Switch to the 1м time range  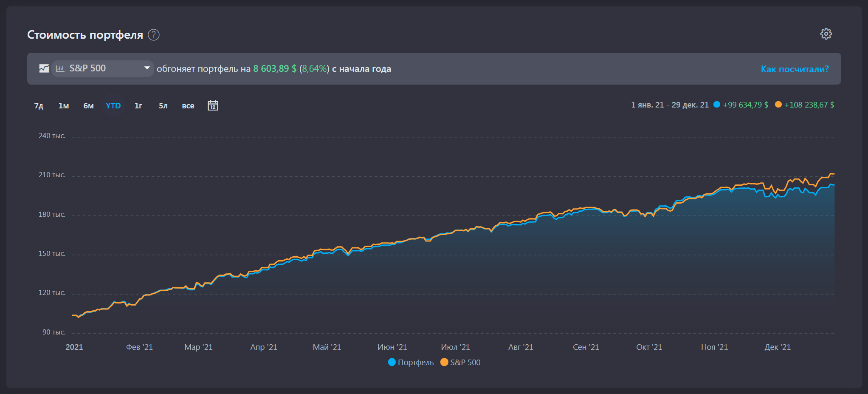tap(64, 106)
